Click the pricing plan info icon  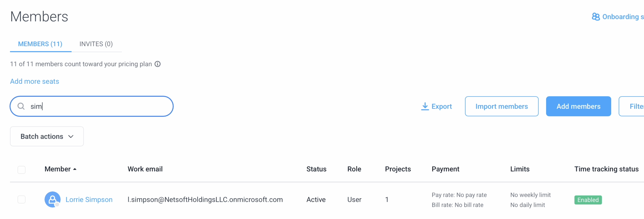click(157, 64)
